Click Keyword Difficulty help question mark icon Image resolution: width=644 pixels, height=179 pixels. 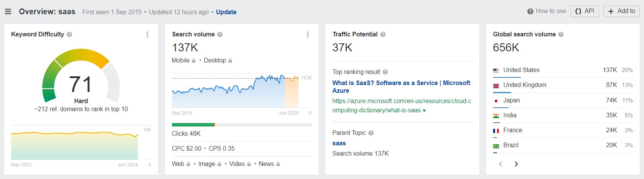[x=69, y=34]
